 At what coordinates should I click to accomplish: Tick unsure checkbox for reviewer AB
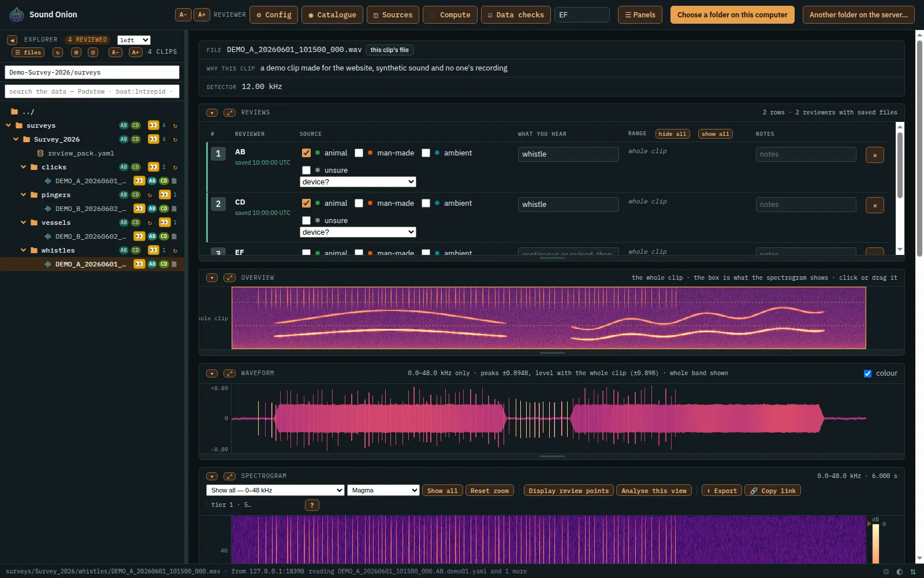pyautogui.click(x=306, y=171)
